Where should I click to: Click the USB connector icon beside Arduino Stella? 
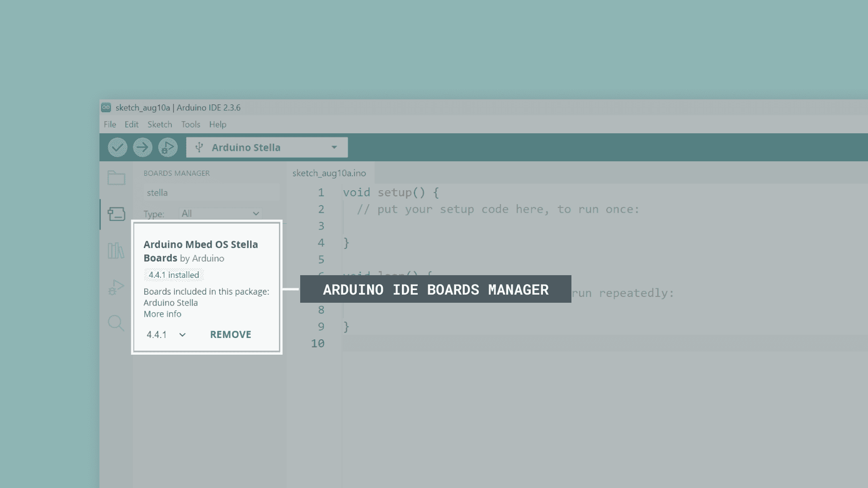[x=199, y=147]
